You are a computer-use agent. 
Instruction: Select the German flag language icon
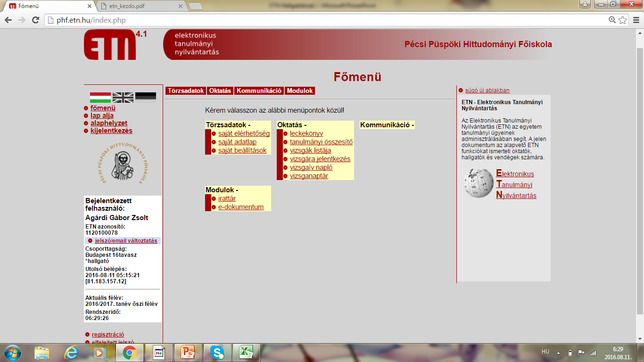146,98
